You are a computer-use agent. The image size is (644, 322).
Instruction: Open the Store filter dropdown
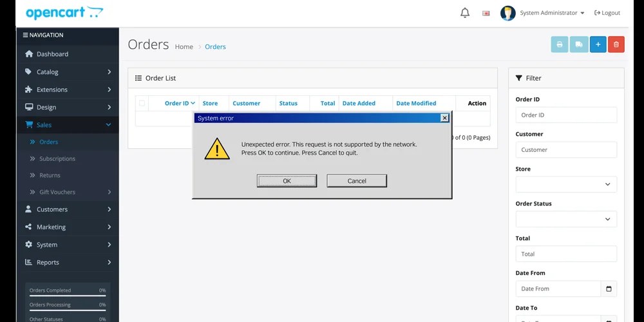566,184
